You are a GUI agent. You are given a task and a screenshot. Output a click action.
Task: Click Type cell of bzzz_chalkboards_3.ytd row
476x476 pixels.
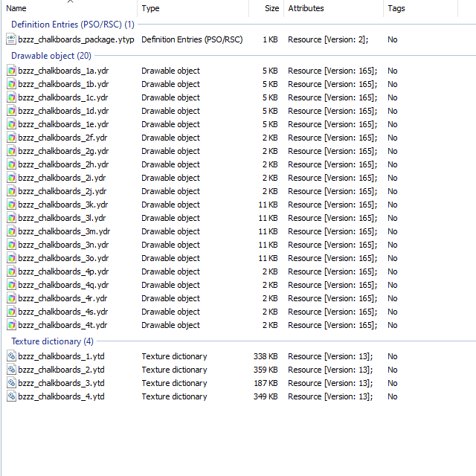[x=174, y=383]
